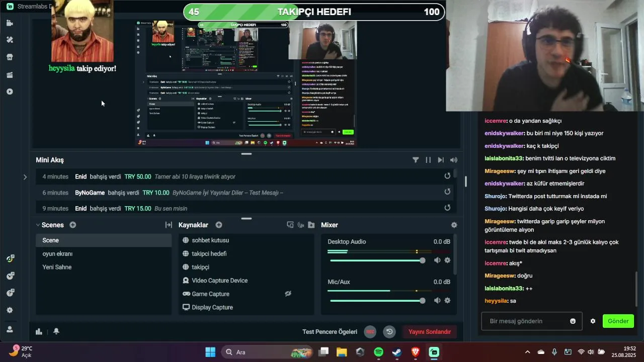Open notifications bell icon in footer
Viewport: 644px width, 362px height.
click(56, 331)
